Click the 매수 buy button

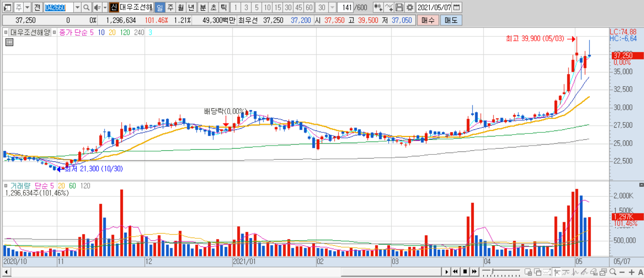tap(428, 20)
